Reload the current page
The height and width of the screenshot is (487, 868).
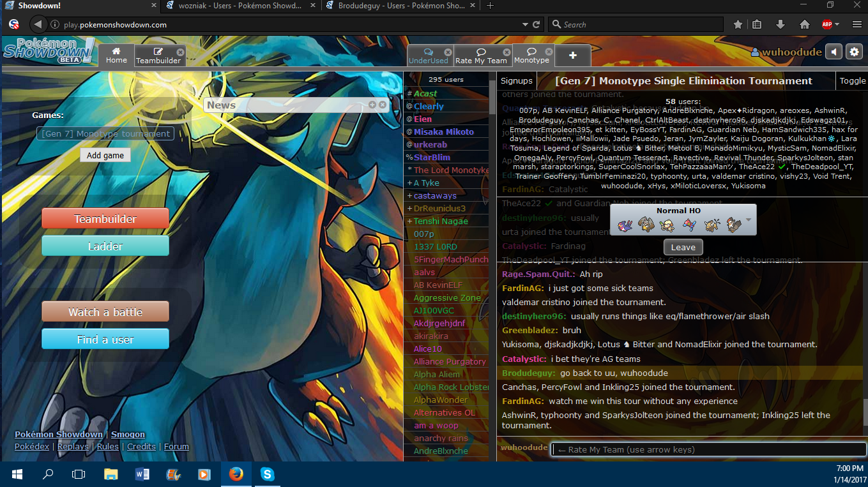(x=537, y=25)
